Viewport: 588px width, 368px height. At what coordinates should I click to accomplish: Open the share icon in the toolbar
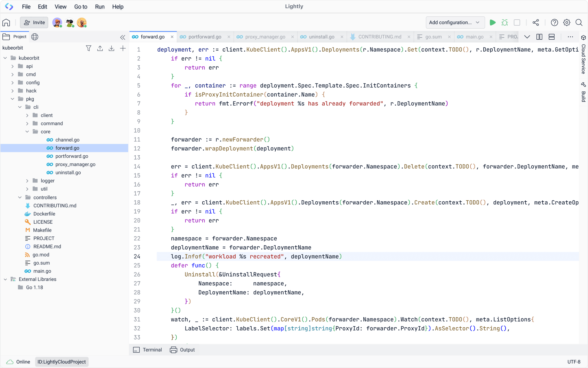[536, 22]
